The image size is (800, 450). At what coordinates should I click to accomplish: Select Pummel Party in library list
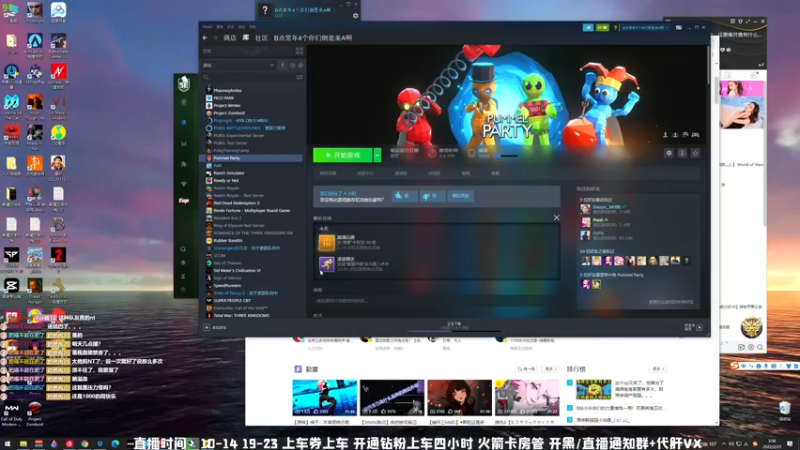point(227,158)
